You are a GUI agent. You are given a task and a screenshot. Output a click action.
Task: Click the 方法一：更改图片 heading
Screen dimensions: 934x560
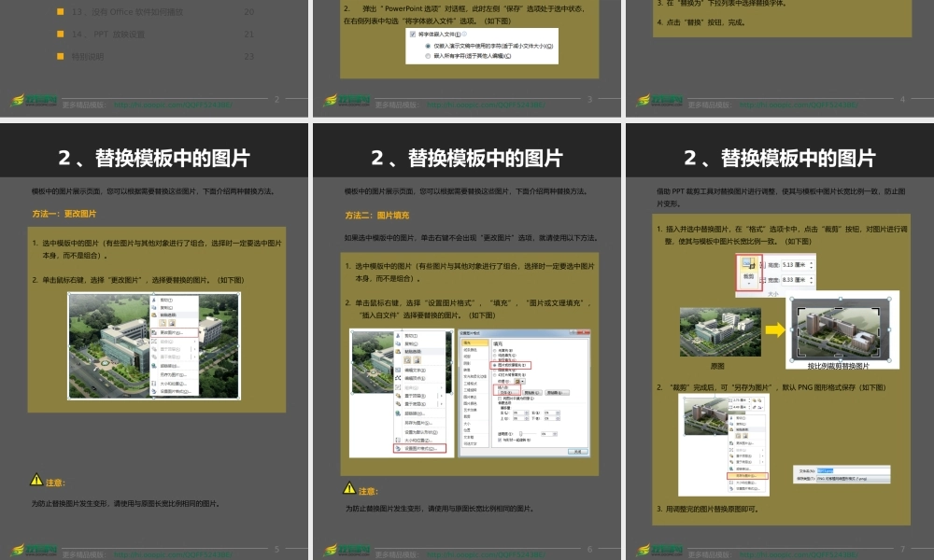(x=64, y=214)
